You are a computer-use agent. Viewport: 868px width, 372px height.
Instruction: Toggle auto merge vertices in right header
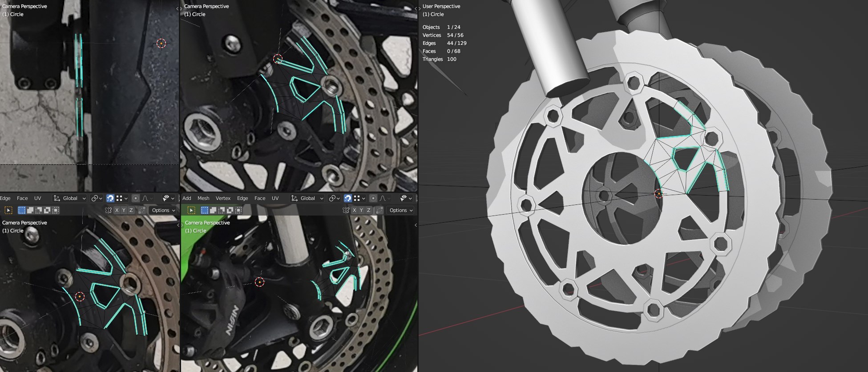coord(379,210)
